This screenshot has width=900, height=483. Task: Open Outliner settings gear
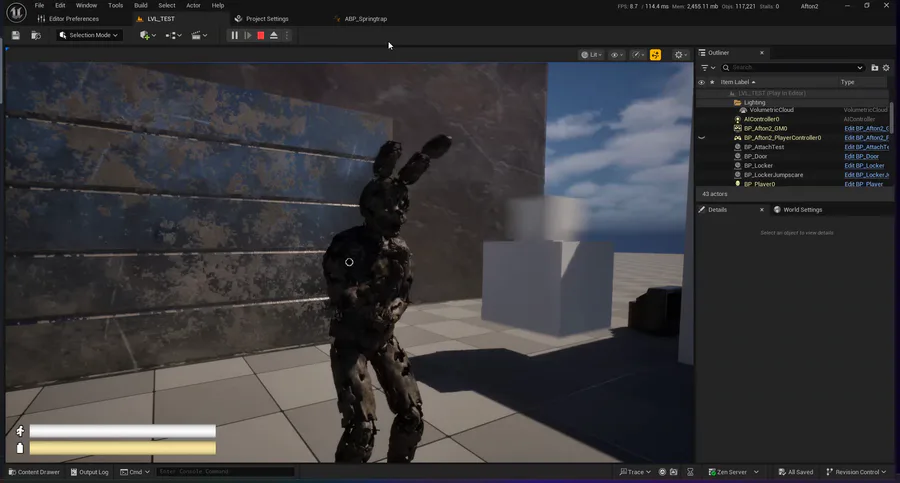[x=886, y=68]
